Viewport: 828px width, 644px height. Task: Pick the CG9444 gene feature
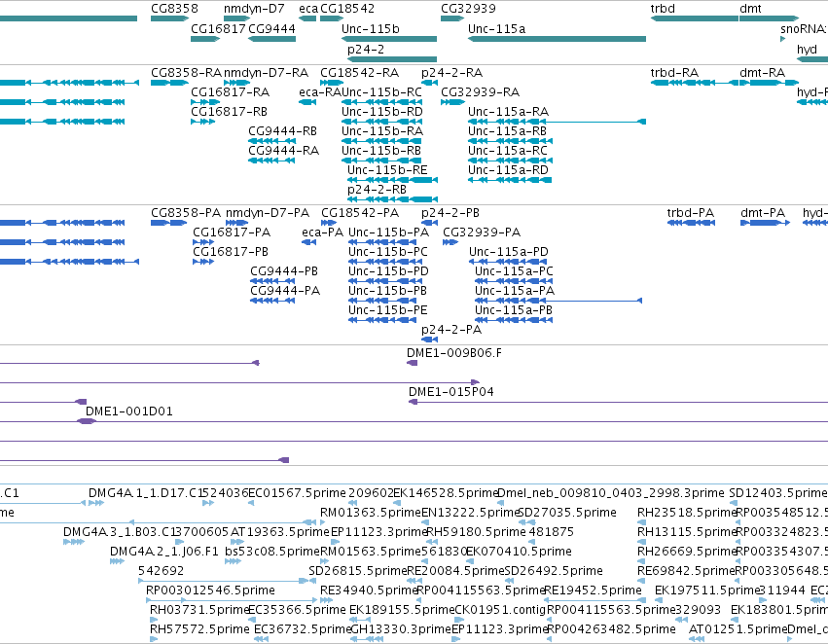click(x=272, y=39)
